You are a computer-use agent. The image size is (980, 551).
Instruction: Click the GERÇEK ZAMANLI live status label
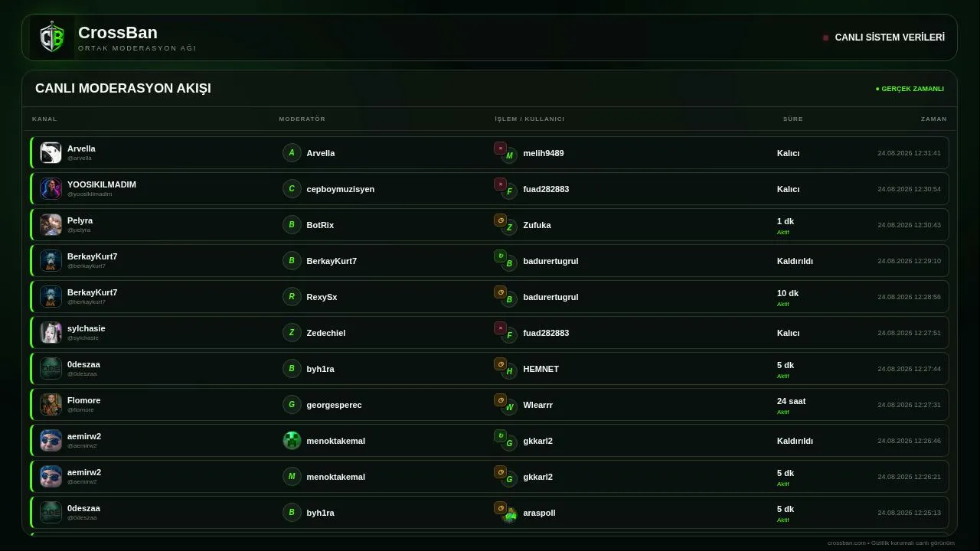click(x=910, y=89)
